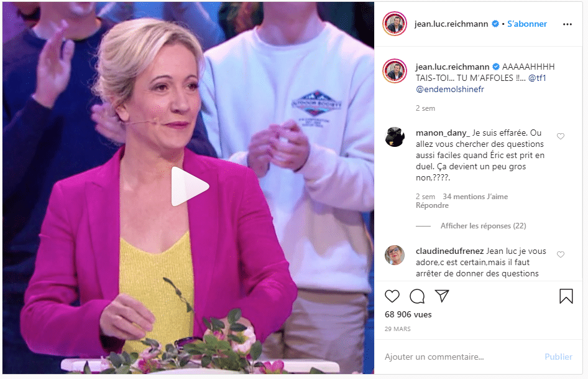
Task: Open the @tf1 mention link
Action: pos(537,78)
